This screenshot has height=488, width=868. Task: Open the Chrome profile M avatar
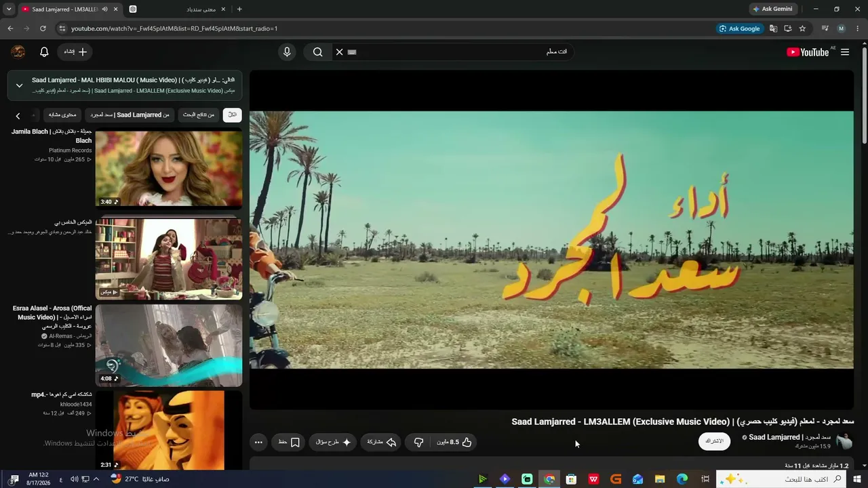click(842, 28)
